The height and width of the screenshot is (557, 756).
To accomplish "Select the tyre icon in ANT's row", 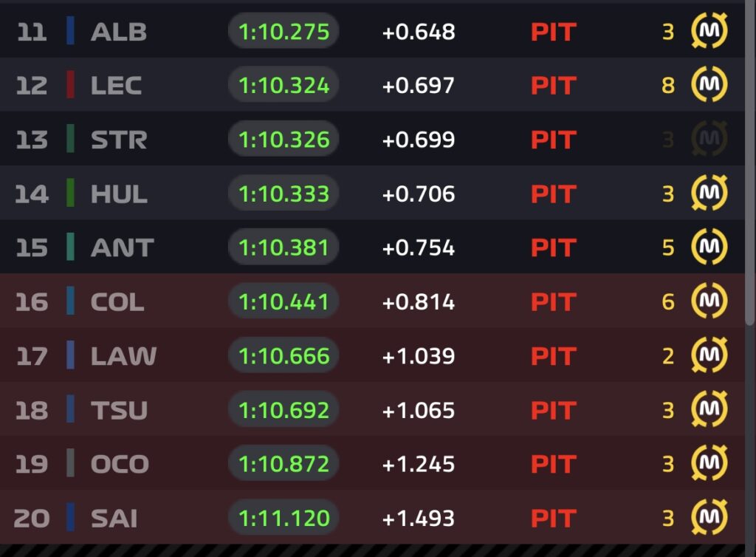I will point(709,247).
